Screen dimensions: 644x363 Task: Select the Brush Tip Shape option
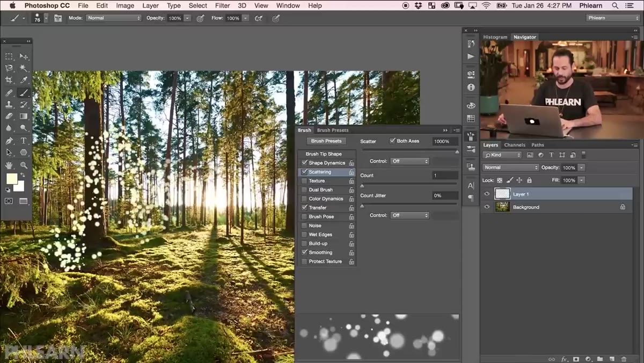click(x=324, y=154)
